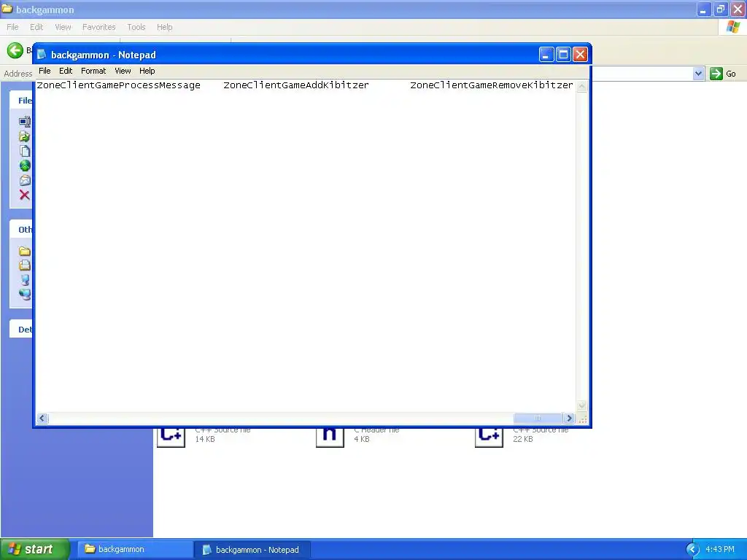Open Notepad's View menu

pyautogui.click(x=123, y=71)
